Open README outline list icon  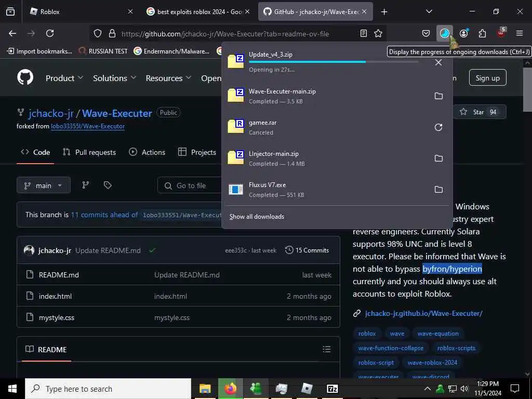point(326,349)
